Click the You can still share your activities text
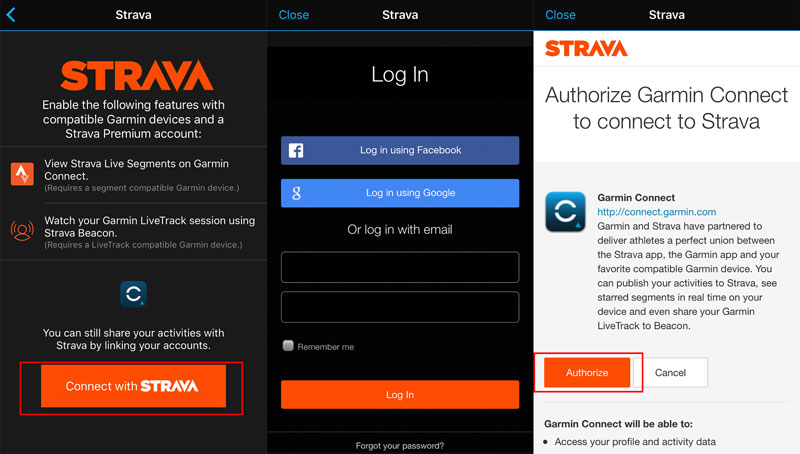 [133, 339]
